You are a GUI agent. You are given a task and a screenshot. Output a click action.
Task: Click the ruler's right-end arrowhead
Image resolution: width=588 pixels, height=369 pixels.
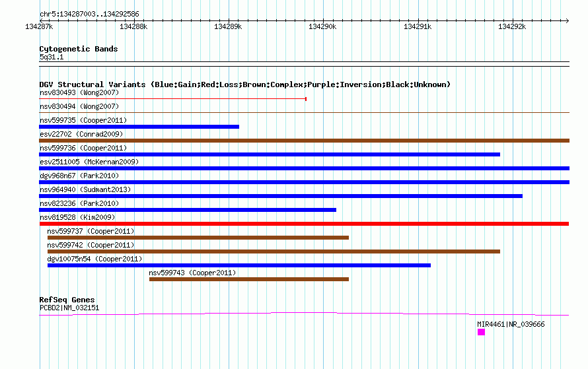pos(568,20)
